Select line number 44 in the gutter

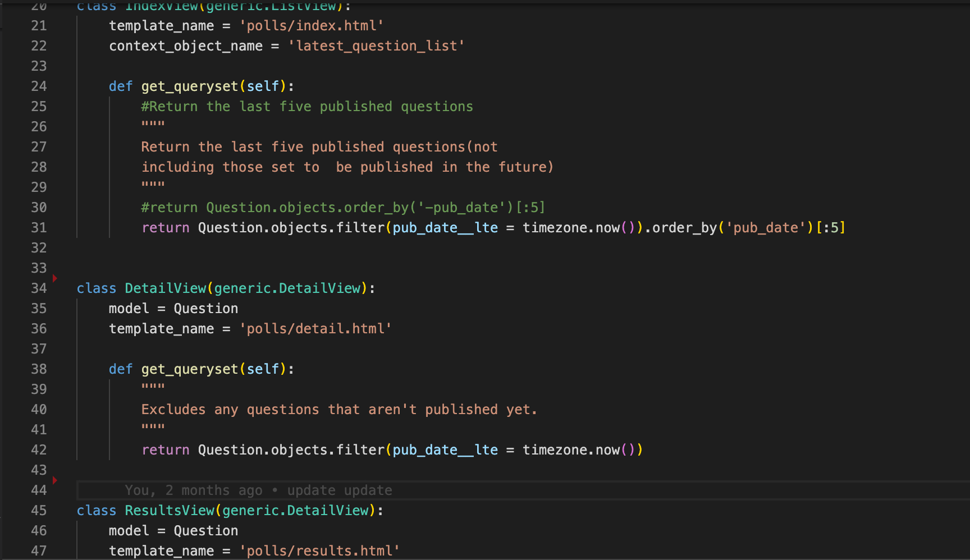click(39, 490)
